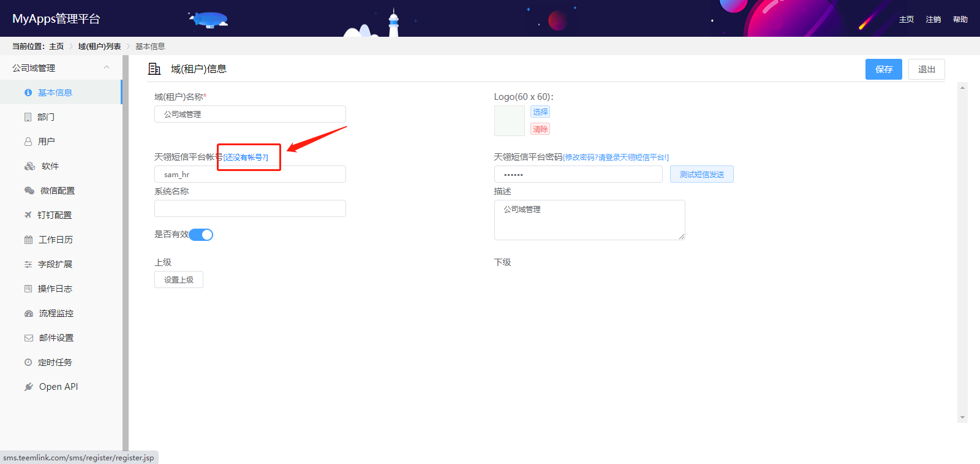Click the 测试短信发送 button
Screen dimensions: 980x464
coord(701,174)
